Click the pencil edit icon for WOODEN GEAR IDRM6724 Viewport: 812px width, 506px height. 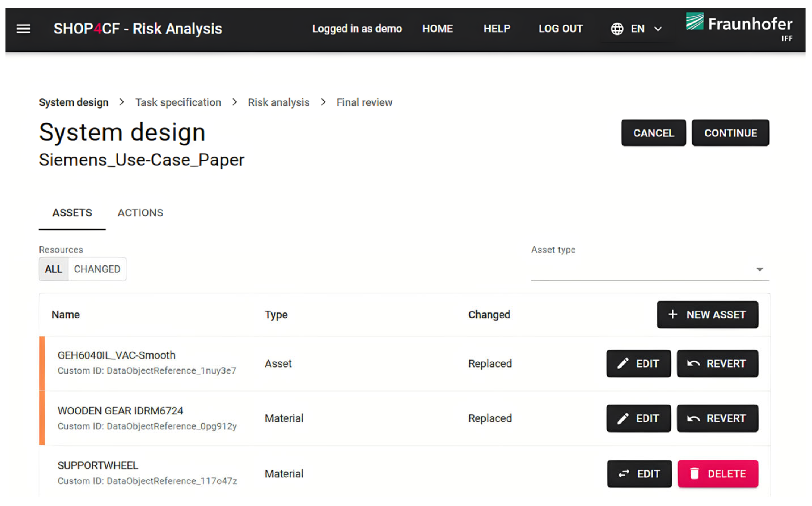(623, 419)
